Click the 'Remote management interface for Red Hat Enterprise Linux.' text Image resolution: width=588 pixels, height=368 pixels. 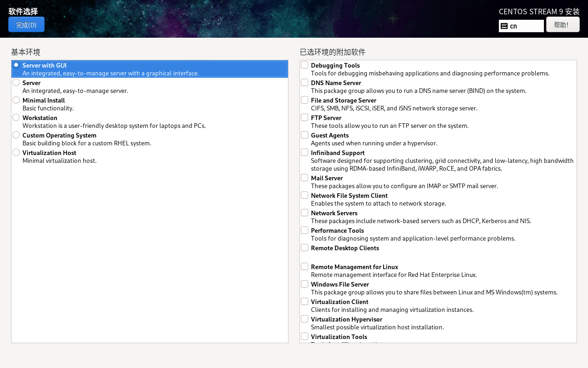click(x=394, y=275)
